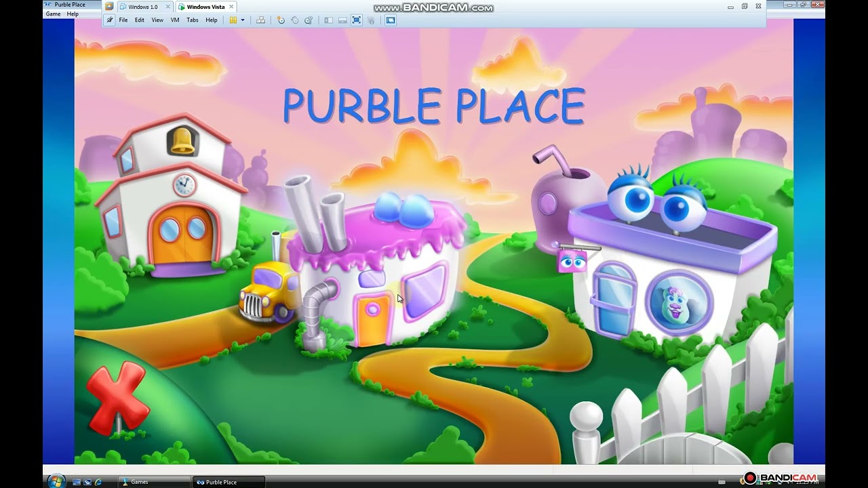
Task: Minimize the Purble Place window
Action: tap(791, 5)
